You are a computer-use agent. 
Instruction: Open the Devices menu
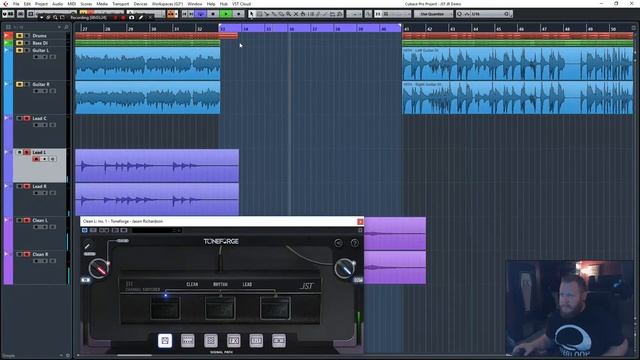click(140, 4)
